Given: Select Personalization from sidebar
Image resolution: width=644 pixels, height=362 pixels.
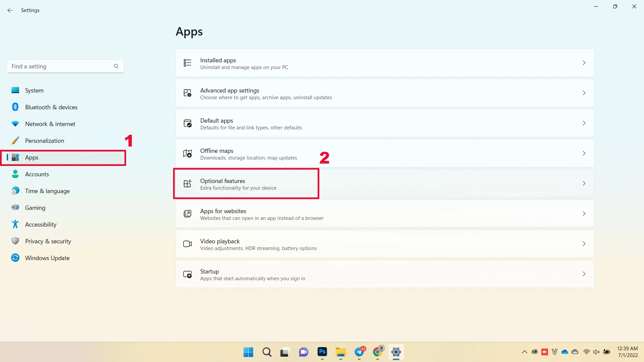Looking at the screenshot, I should click(44, 140).
